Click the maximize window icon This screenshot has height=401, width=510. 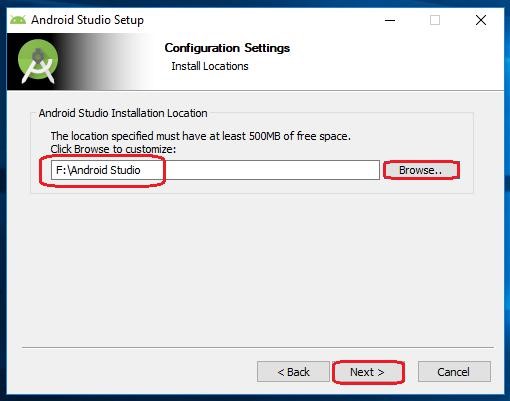[x=435, y=20]
